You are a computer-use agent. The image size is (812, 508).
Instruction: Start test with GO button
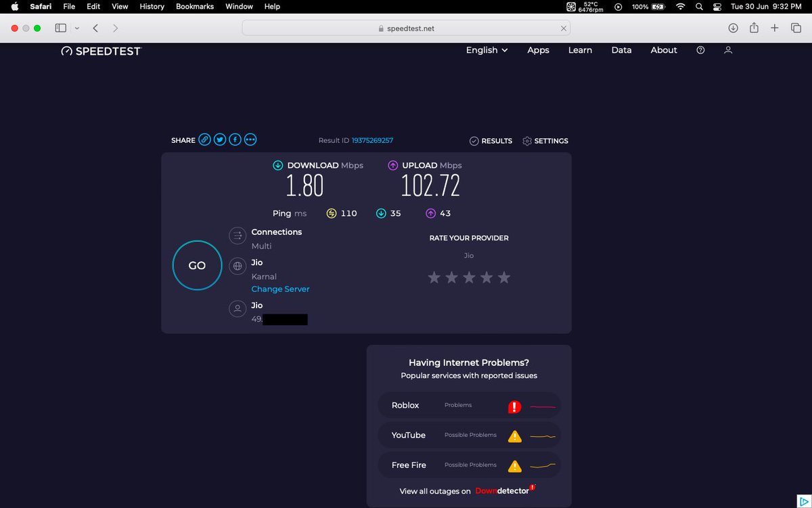197,266
